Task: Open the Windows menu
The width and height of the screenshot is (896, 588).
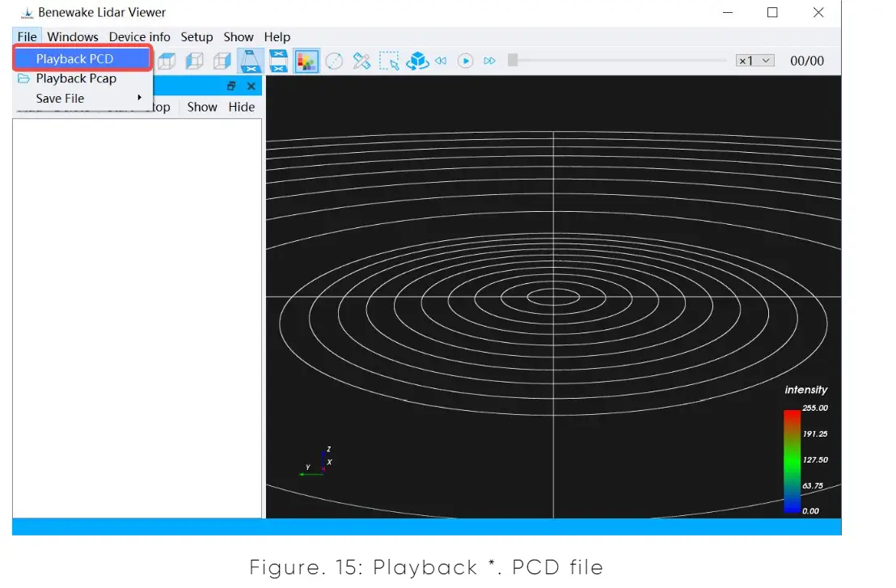Action: [73, 36]
